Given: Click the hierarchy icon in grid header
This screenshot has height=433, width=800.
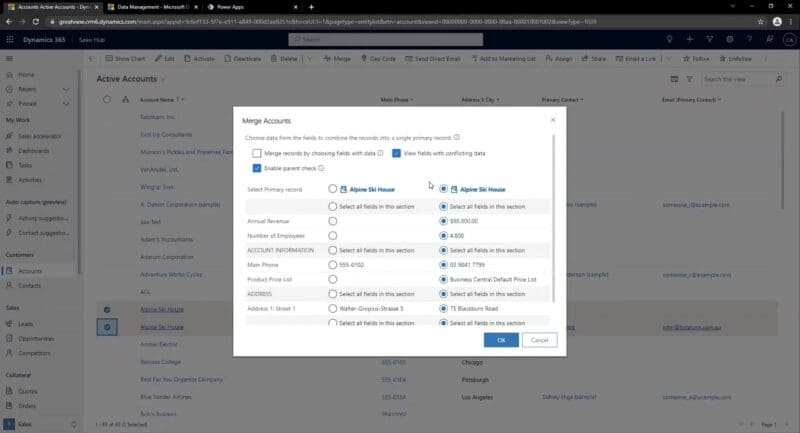Looking at the screenshot, I should 125,99.
